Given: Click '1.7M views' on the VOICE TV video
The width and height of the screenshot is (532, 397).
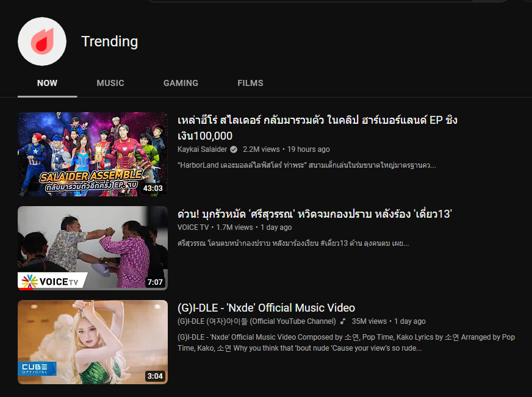Looking at the screenshot, I should click(x=234, y=227).
